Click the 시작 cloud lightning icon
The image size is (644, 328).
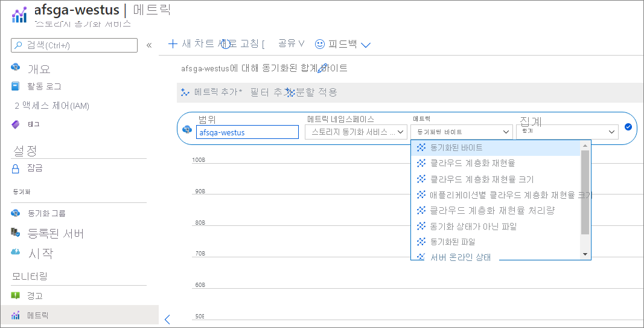16,251
